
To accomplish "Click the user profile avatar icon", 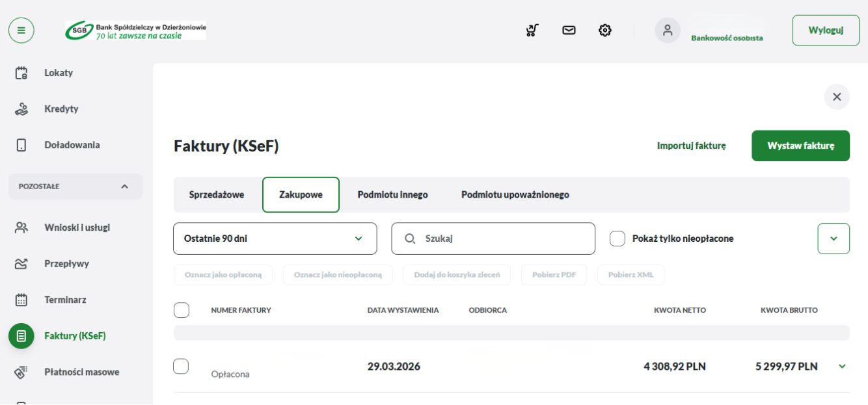I will (667, 31).
